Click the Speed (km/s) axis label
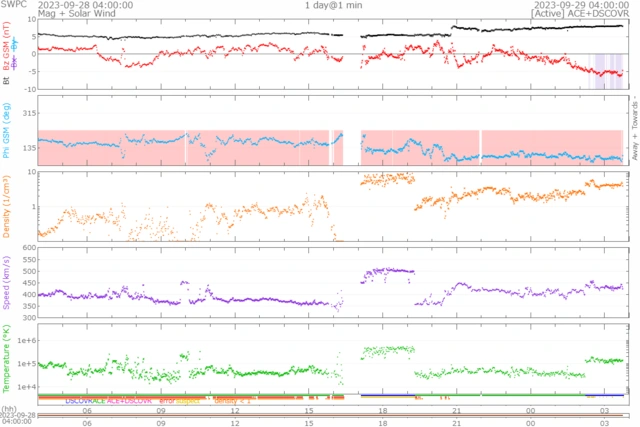Viewport: 640px width, 427px height. coord(6,283)
